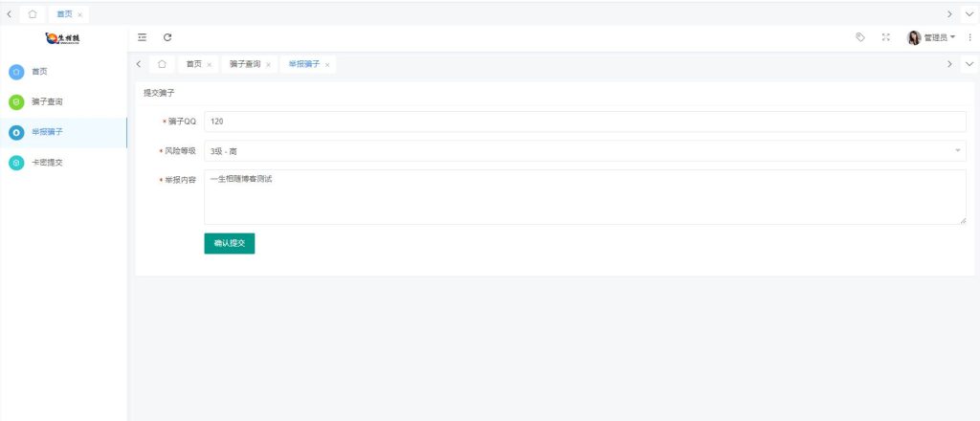
Task: Click the blue 首页 sidebar icon
Action: tap(16, 72)
